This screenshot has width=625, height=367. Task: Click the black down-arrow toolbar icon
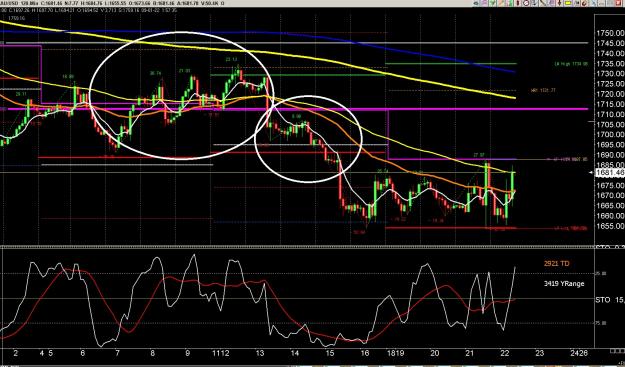(560, 3)
